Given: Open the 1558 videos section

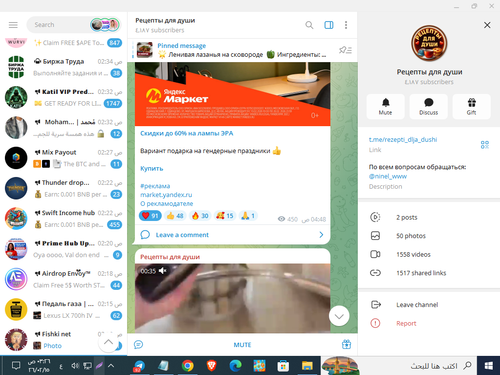Looking at the screenshot, I should pyautogui.click(x=429, y=254).
